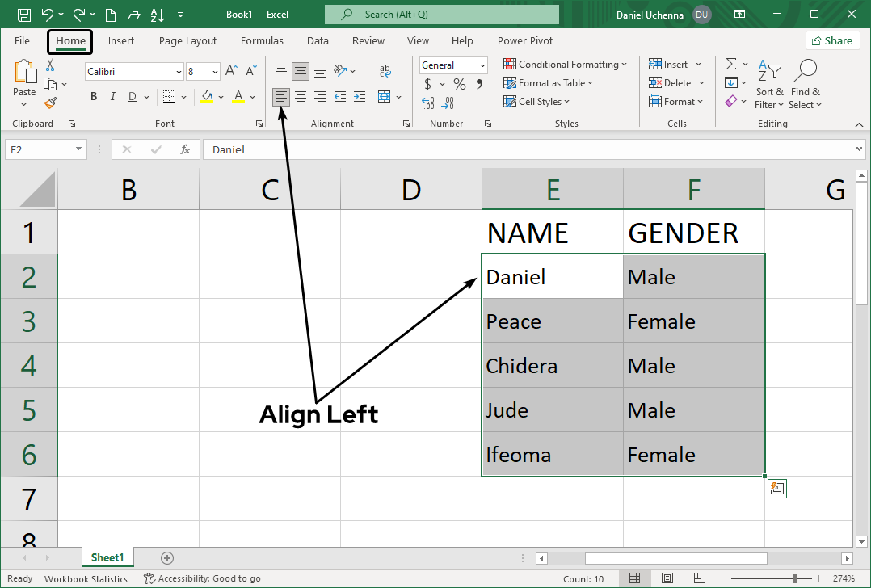Screen dimensions: 871x588
Task: Click the Decrease Decimal icon
Action: tap(448, 103)
